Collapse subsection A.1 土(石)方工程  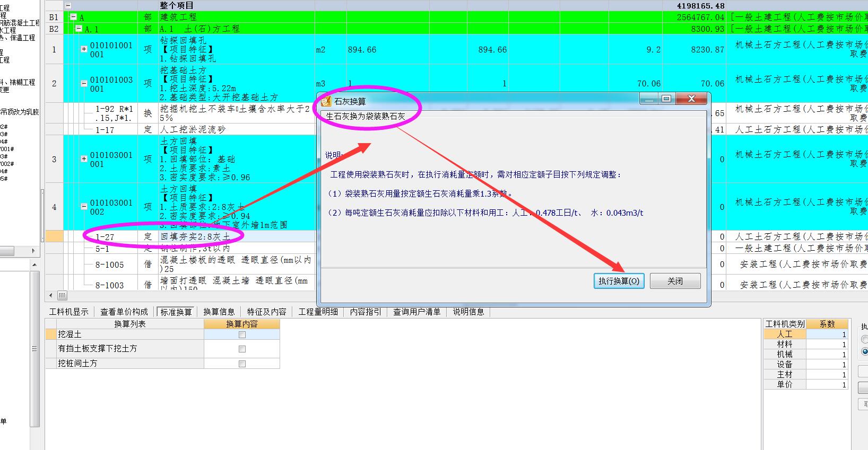[x=79, y=29]
